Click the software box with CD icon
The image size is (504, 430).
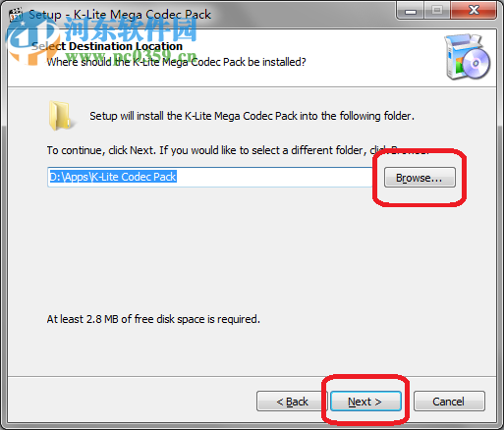click(468, 57)
